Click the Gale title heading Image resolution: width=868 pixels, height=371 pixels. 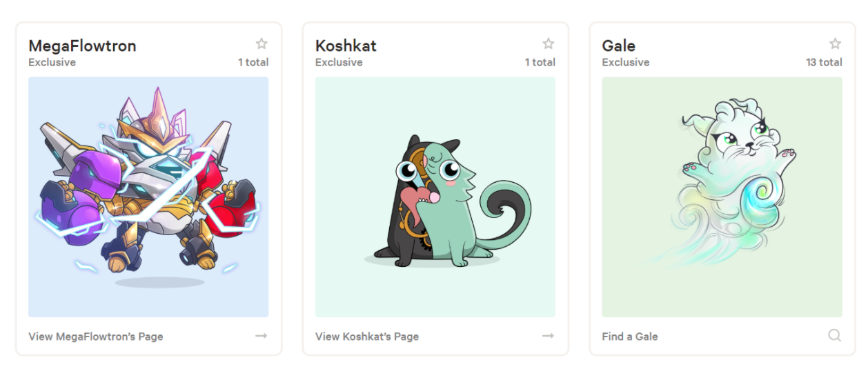[619, 46]
